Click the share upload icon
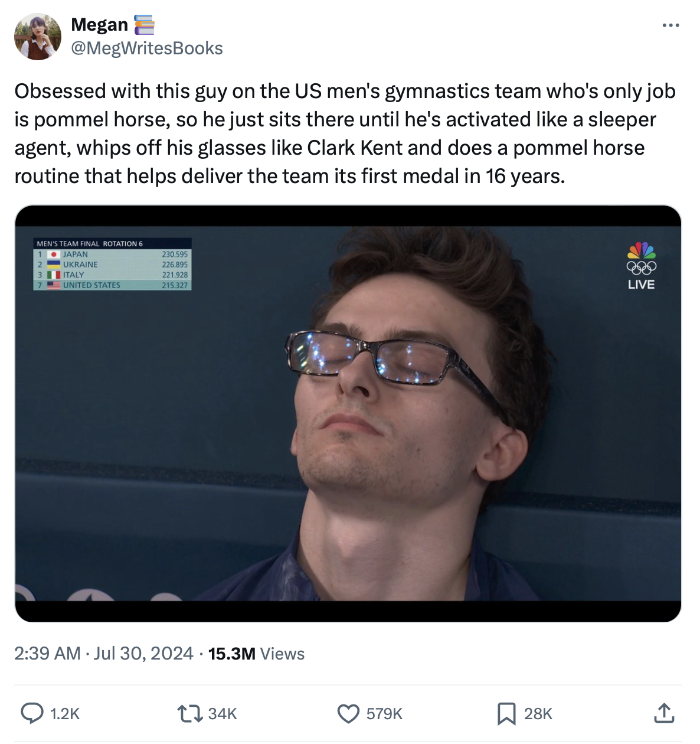This screenshot has width=700, height=744. pos(664,713)
